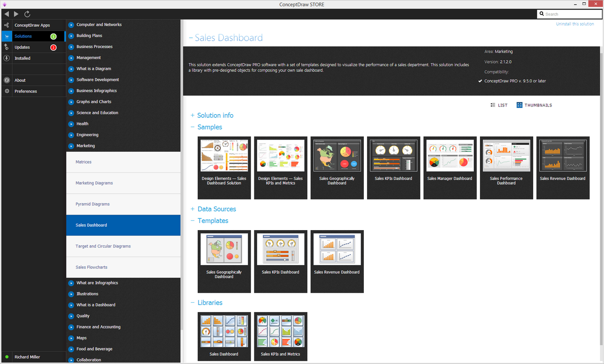Screen dimensions: 604x364
Task: Open Design Elements Sales KPIs and Metrics sample
Action: click(x=280, y=168)
